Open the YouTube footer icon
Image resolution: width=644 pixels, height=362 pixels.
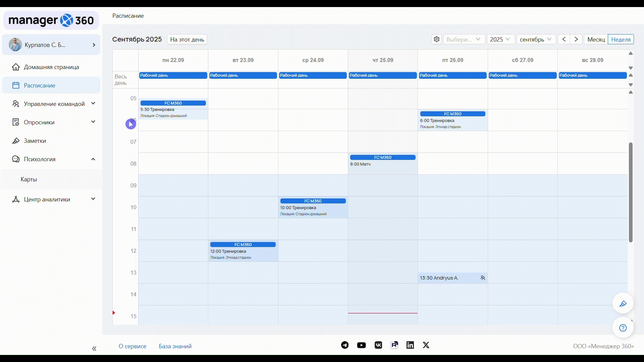361,345
